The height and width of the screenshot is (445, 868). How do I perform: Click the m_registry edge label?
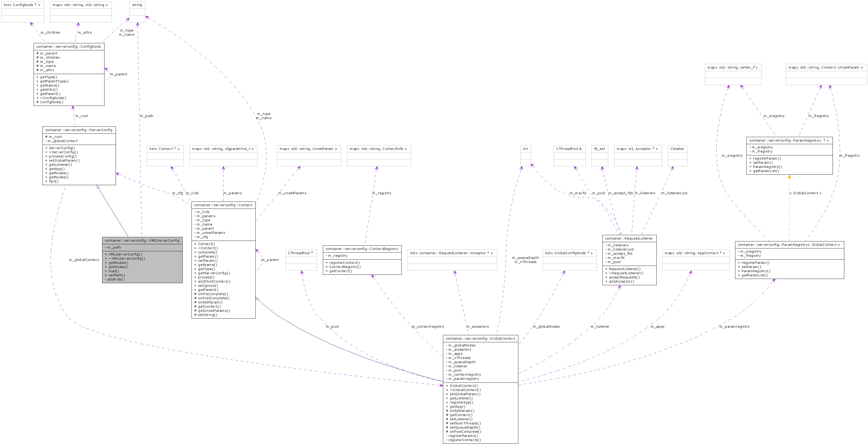382,193
